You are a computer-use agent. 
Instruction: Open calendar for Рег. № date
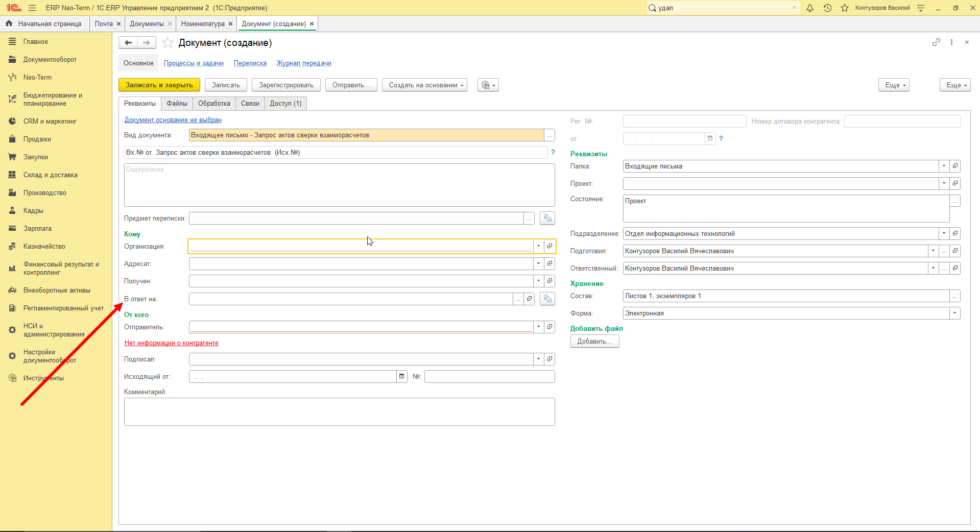[x=710, y=138]
